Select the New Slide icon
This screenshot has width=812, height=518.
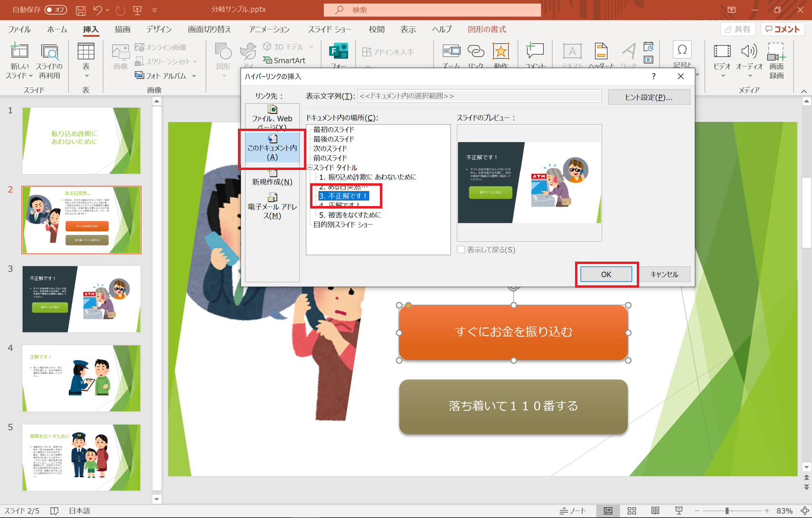[x=19, y=52]
